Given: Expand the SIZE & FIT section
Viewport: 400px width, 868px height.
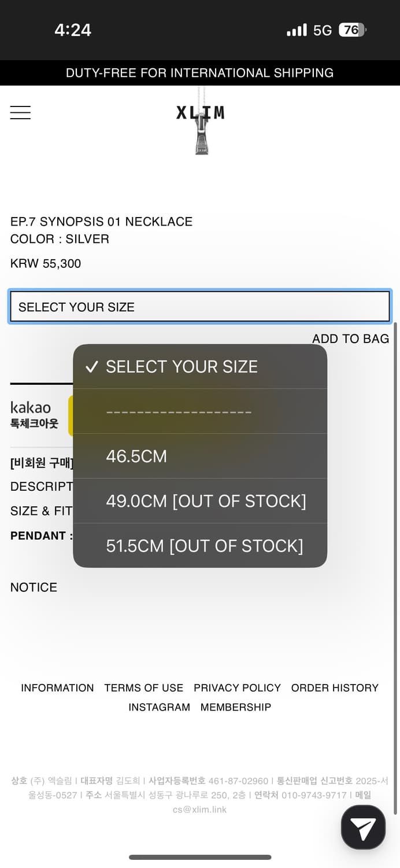Looking at the screenshot, I should [41, 511].
